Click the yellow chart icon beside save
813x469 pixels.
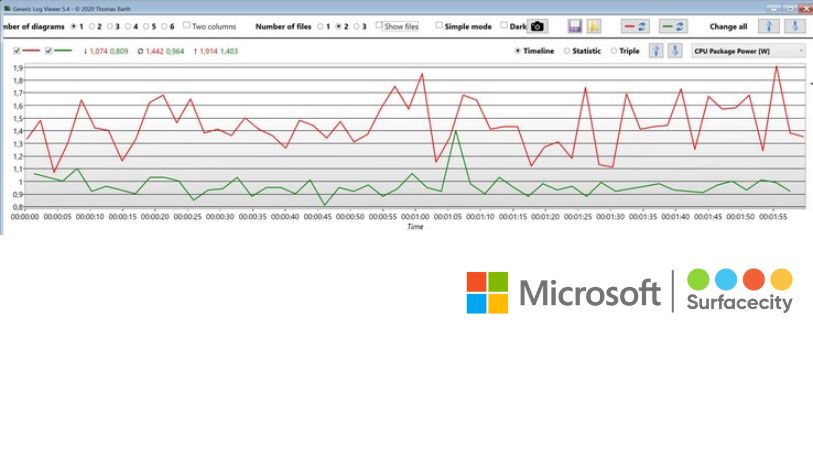[594, 26]
